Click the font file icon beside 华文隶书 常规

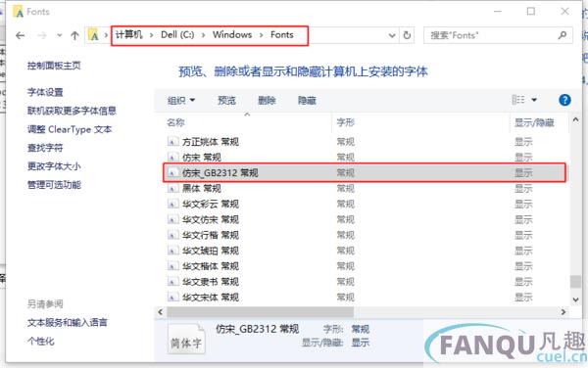click(x=172, y=282)
